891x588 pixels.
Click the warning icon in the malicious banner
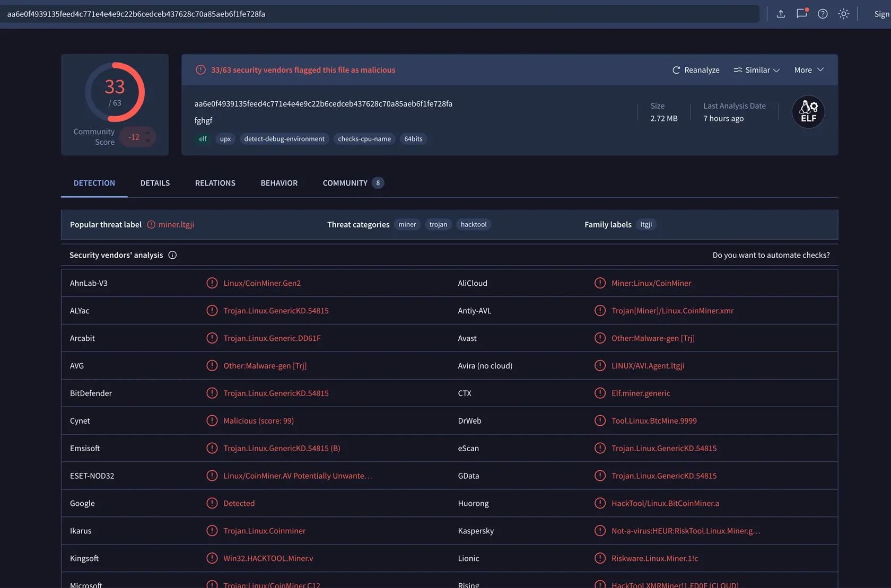[200, 70]
